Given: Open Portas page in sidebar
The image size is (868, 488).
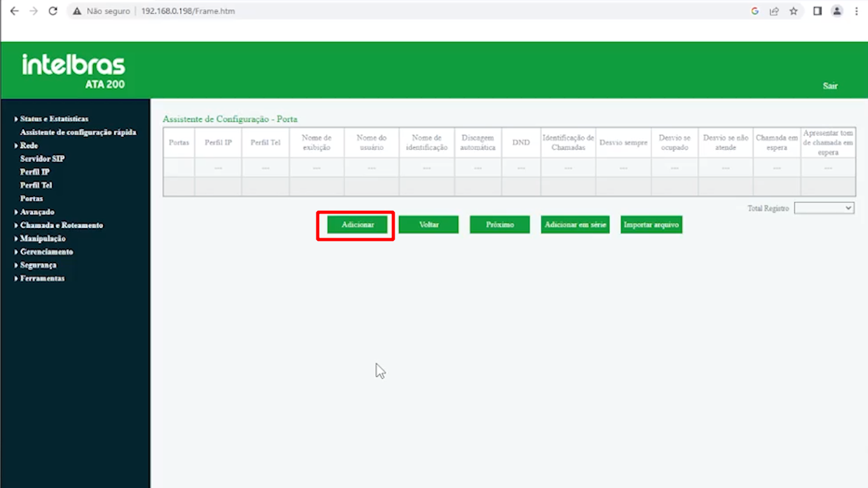Looking at the screenshot, I should point(32,199).
